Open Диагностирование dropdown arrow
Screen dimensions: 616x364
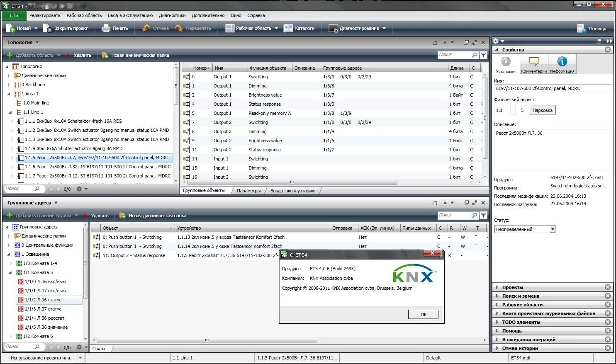tap(384, 28)
